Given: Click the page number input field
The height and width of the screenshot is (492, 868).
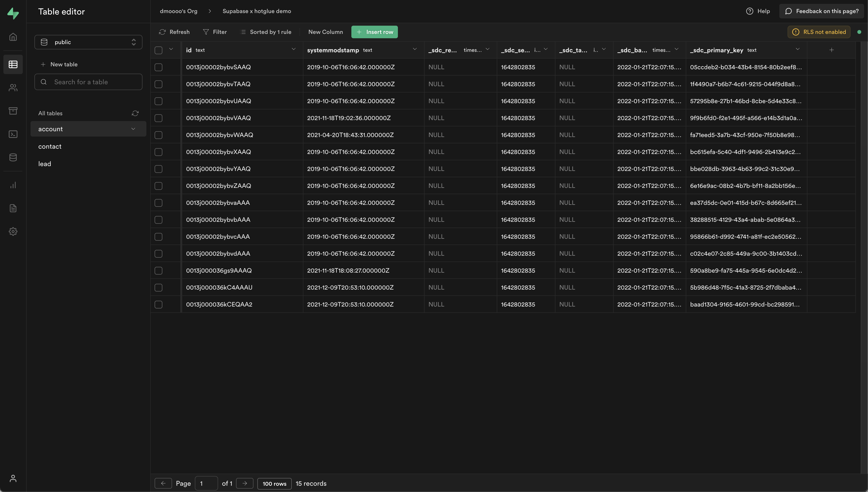Looking at the screenshot, I should [206, 483].
